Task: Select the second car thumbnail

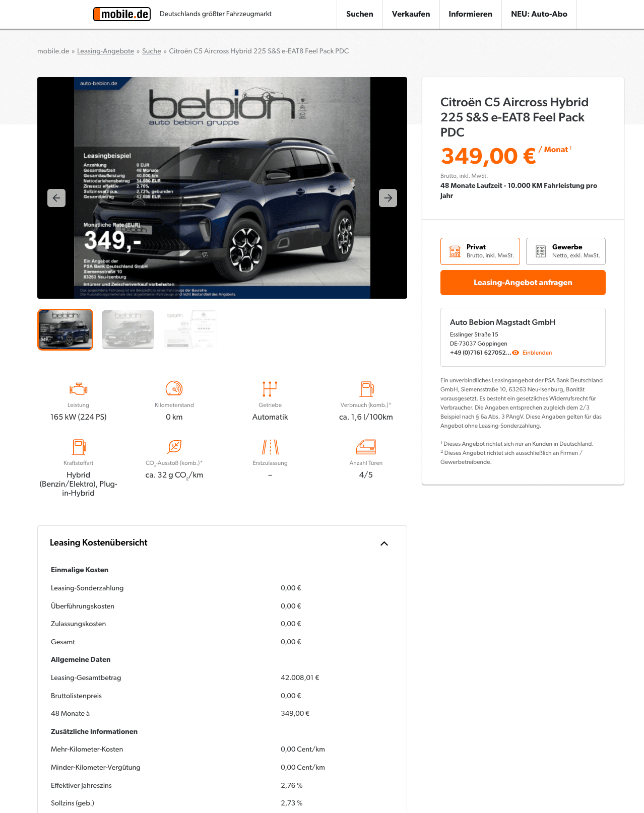Action: [x=128, y=329]
